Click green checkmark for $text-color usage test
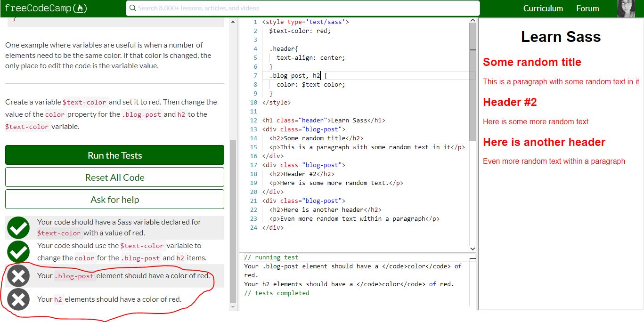Screen dimensions: 644x322 pyautogui.click(x=18, y=251)
